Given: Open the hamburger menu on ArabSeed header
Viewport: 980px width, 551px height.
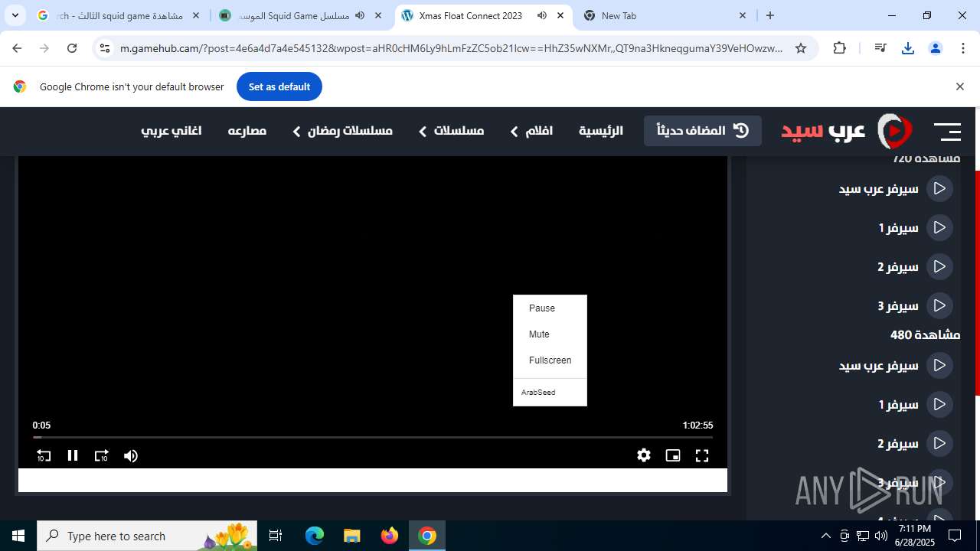Looking at the screenshot, I should tap(947, 132).
